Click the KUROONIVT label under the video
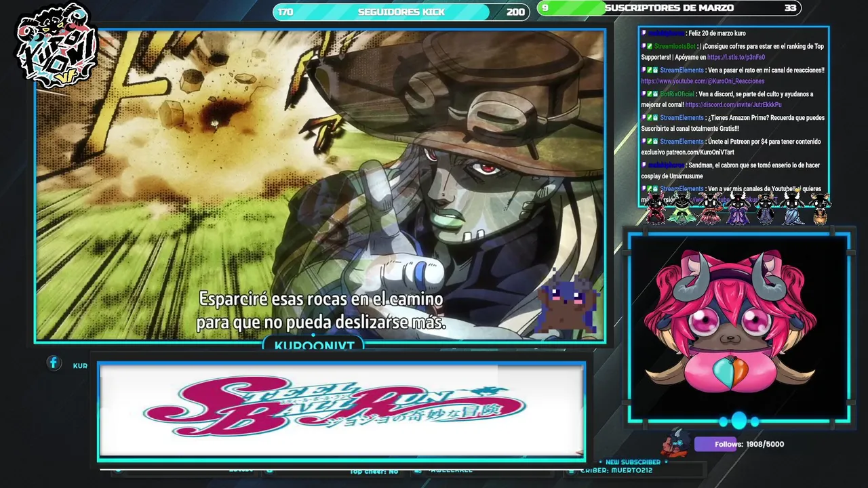Screen dimensions: 868x488 tap(314, 346)
